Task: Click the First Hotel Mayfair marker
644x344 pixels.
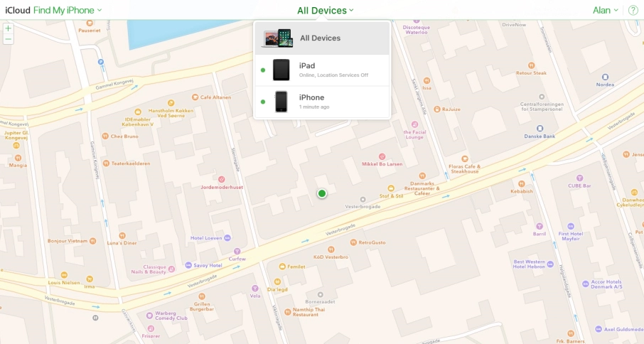Action: pos(571,226)
